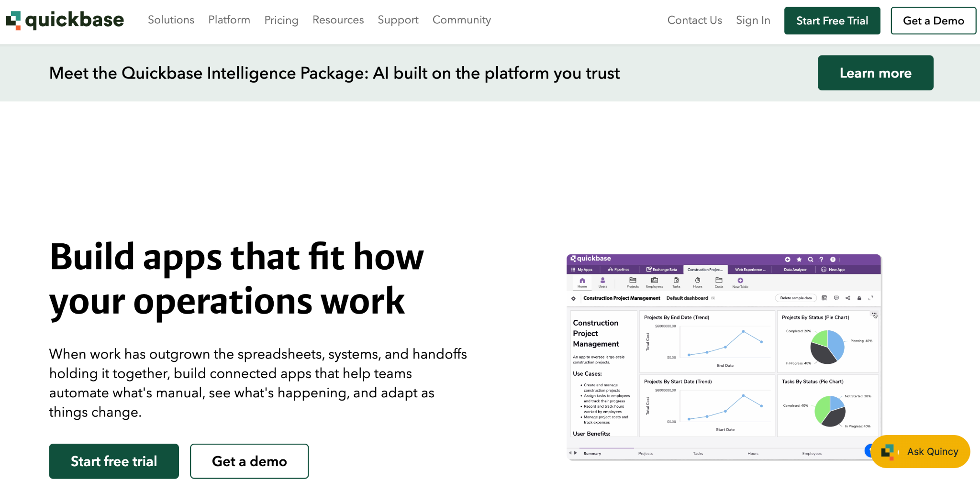
Task: Follow the Contact Us link
Action: point(694,21)
